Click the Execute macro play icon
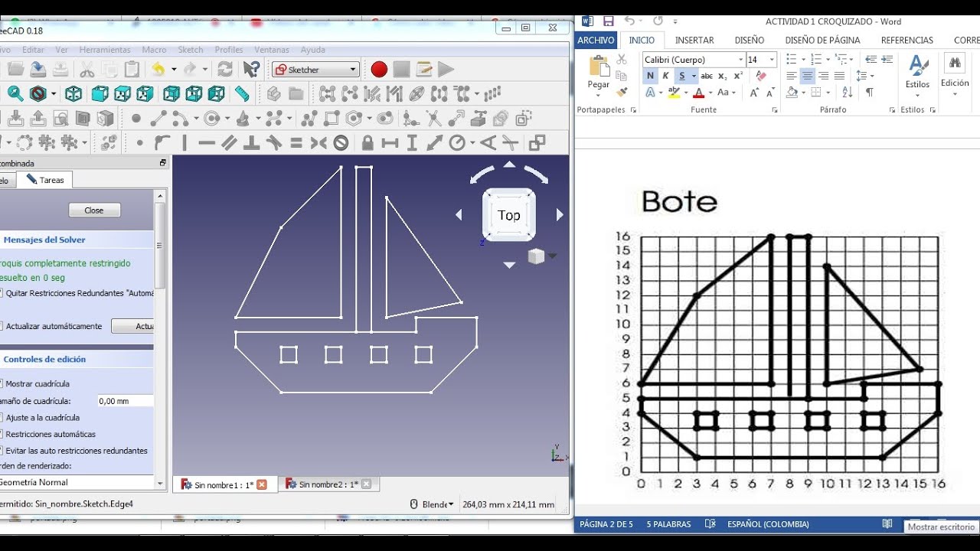The height and width of the screenshot is (551, 980). point(446,70)
